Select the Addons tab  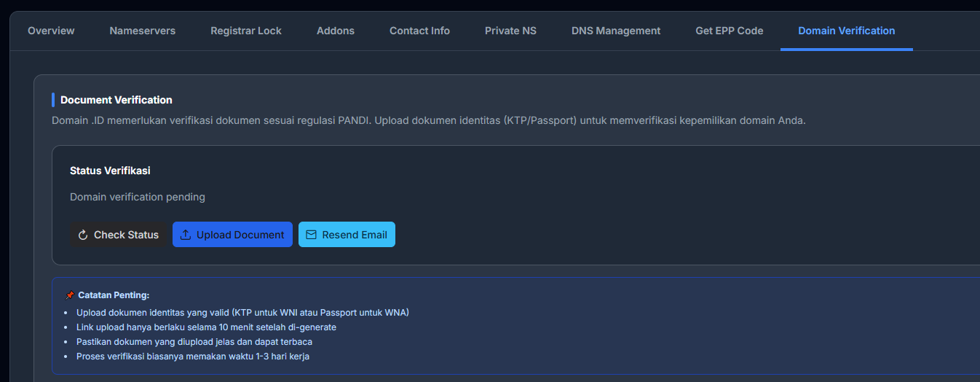(336, 31)
